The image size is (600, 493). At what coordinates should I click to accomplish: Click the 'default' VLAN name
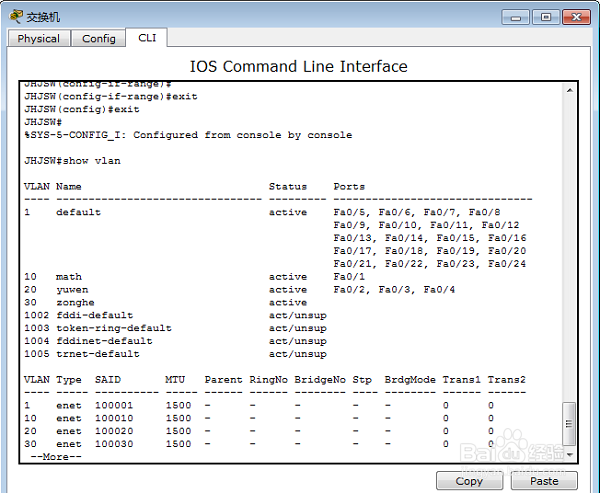[78, 212]
